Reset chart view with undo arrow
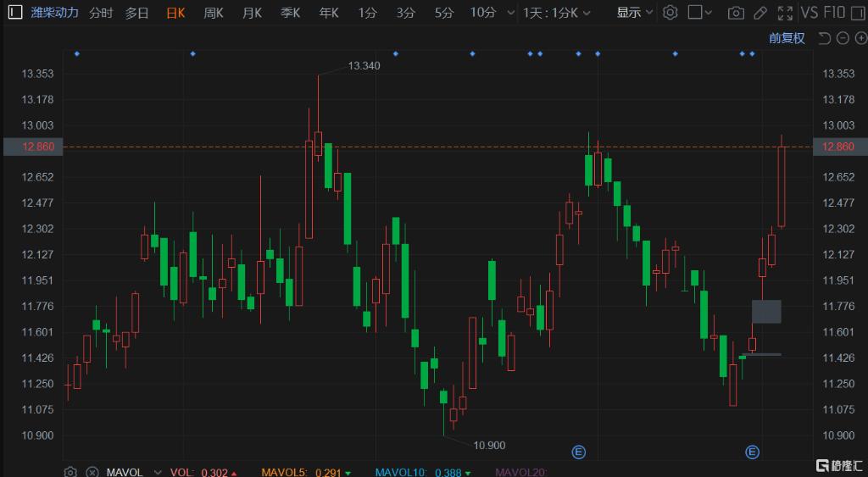Screen dimensions: 868x477 tap(824, 38)
